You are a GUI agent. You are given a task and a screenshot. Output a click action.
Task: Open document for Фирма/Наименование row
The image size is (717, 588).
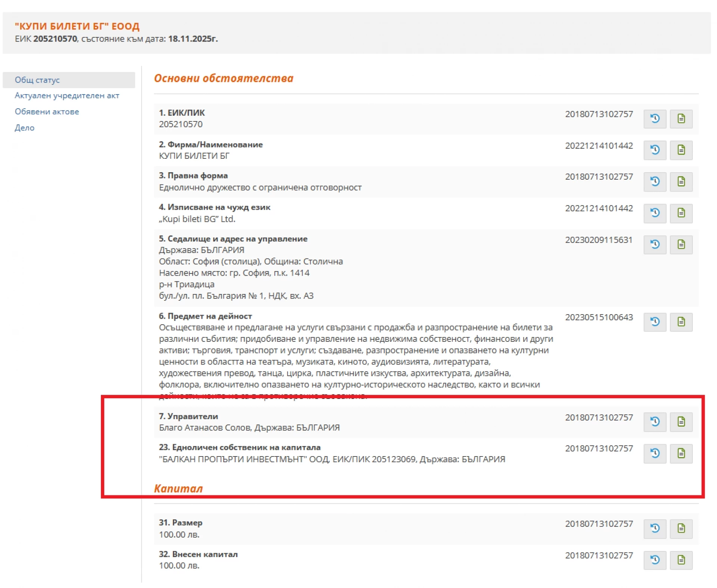click(681, 150)
